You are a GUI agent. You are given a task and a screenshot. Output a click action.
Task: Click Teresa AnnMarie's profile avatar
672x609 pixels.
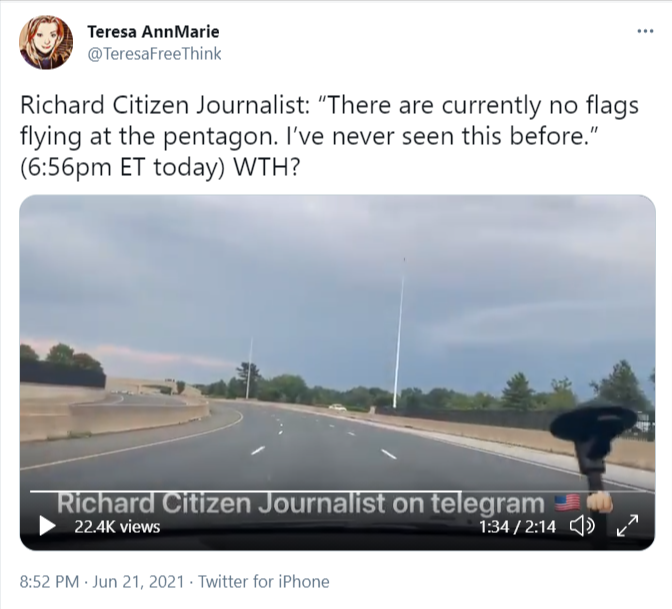click(x=46, y=42)
